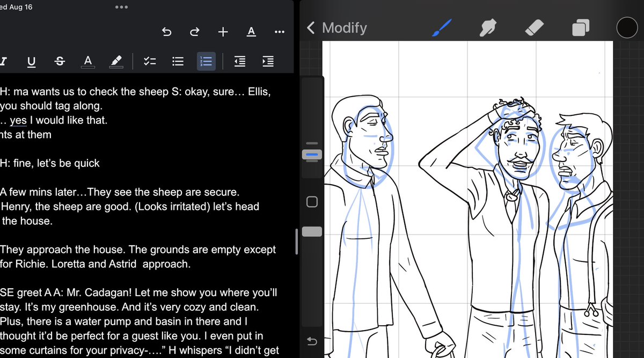The image size is (644, 358).
Task: Open text color picker
Action: point(88,62)
